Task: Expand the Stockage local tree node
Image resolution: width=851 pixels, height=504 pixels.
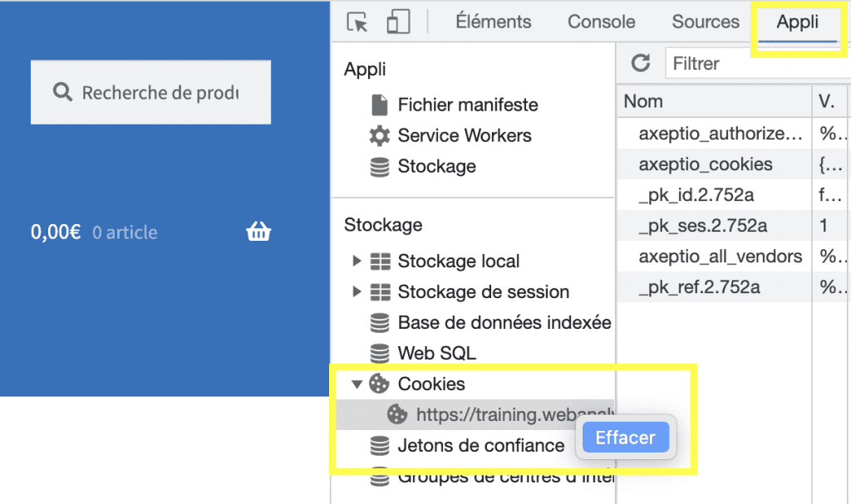Action: click(357, 261)
